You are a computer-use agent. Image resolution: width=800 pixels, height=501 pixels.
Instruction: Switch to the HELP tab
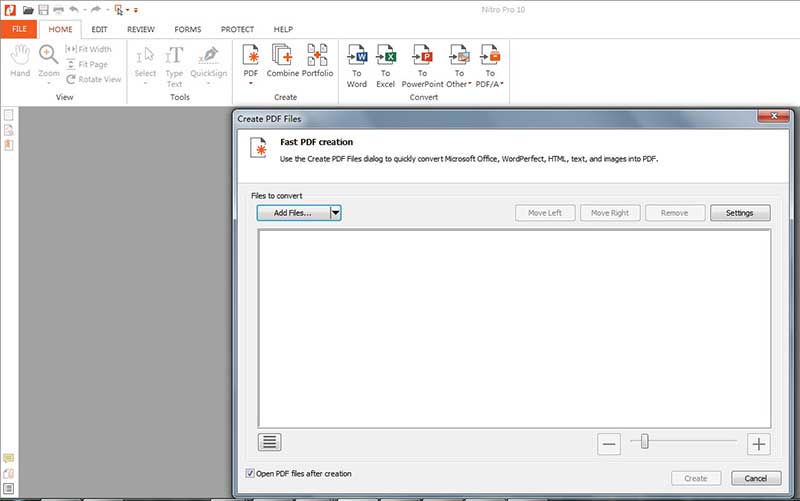(283, 29)
